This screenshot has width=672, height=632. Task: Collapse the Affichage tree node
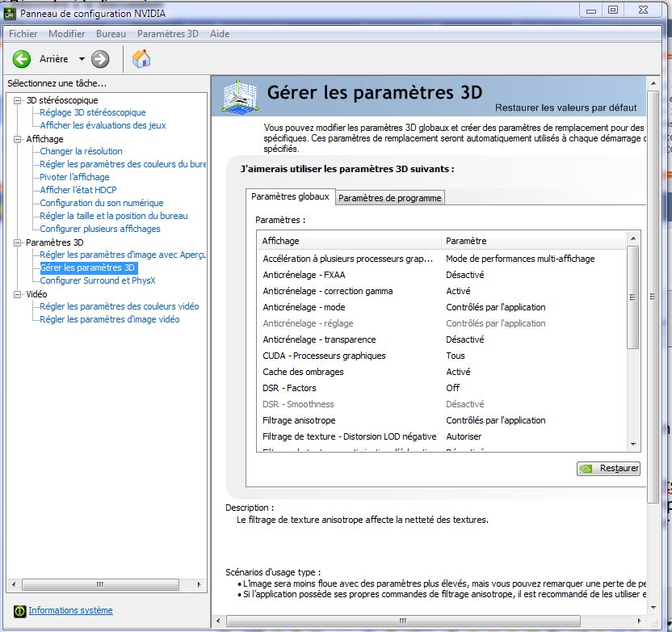18,139
